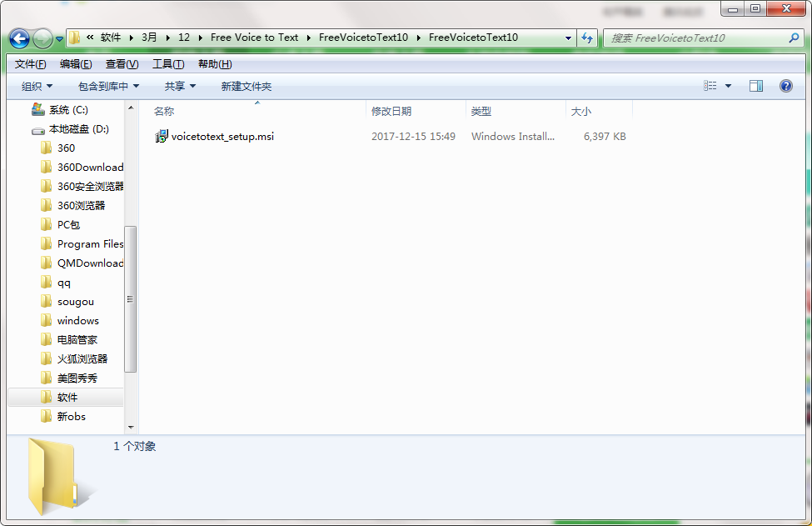
Task: Select 3月 in the address breadcrumb
Action: (x=149, y=38)
